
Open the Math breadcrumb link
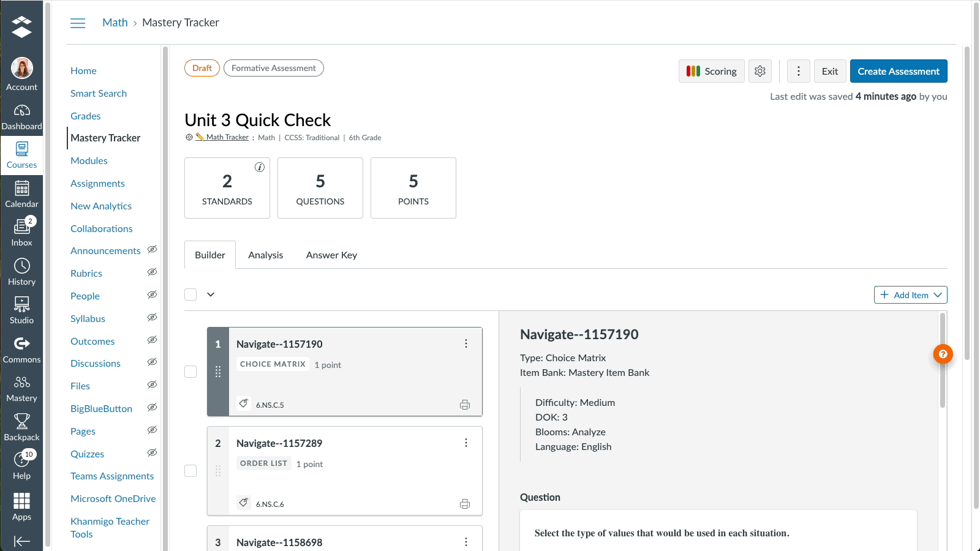[x=115, y=22]
